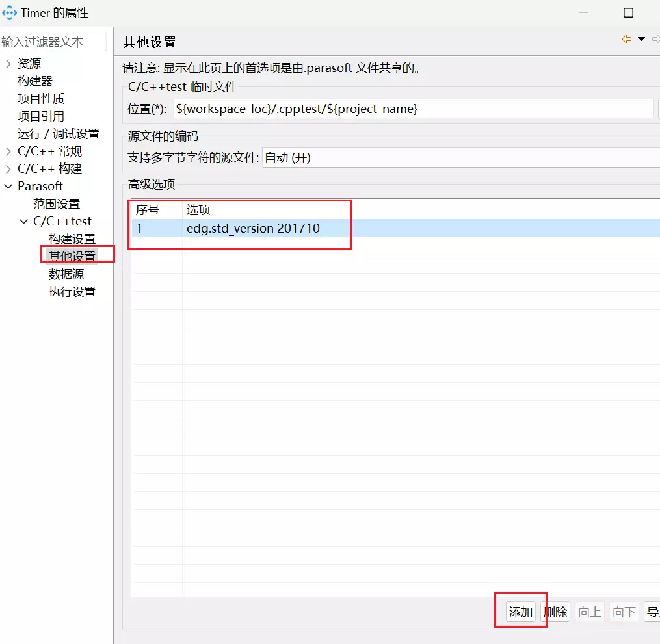This screenshot has width=660, height=644.
Task: Click the 添加 button
Action: (521, 612)
